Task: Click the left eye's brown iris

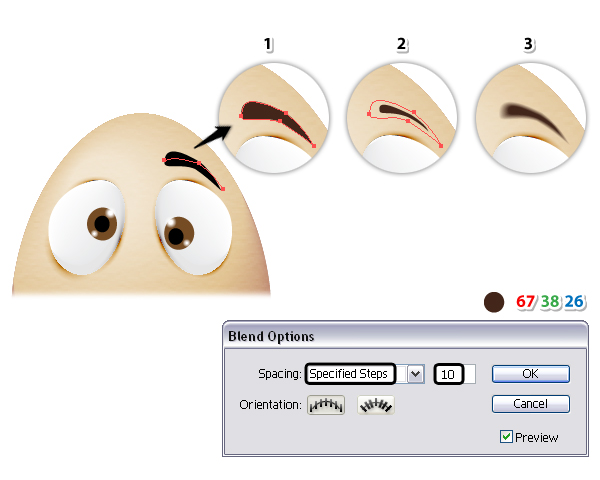Action: tap(102, 224)
